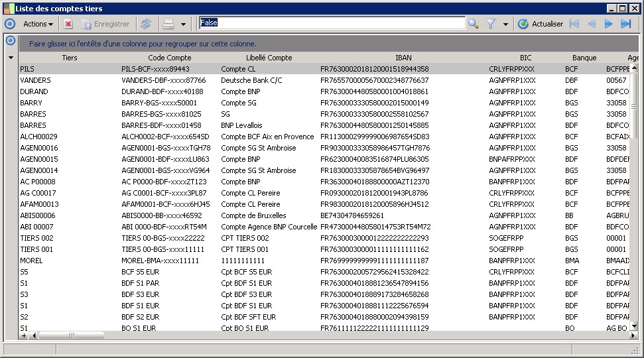This screenshot has height=358, width=644.
Task: Click the red X delete icon
Action: 68,24
